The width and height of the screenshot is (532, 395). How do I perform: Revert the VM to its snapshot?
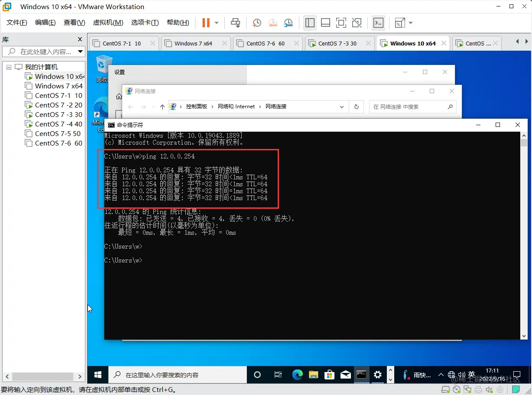coord(272,23)
